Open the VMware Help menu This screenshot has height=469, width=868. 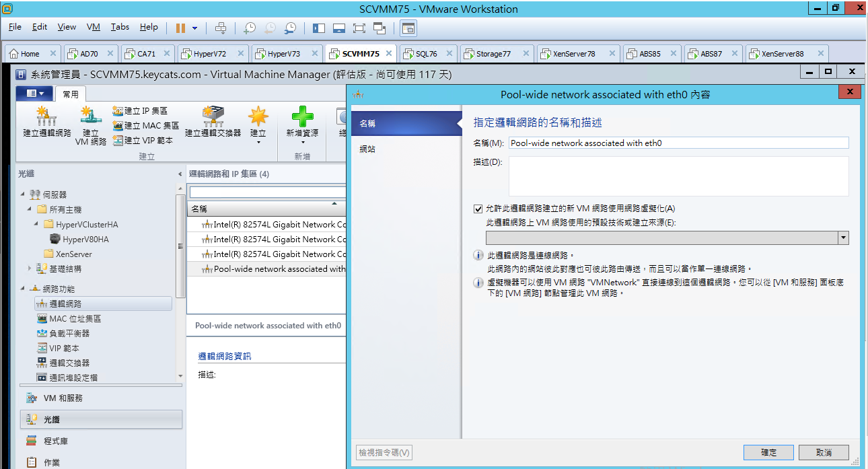pyautogui.click(x=149, y=27)
